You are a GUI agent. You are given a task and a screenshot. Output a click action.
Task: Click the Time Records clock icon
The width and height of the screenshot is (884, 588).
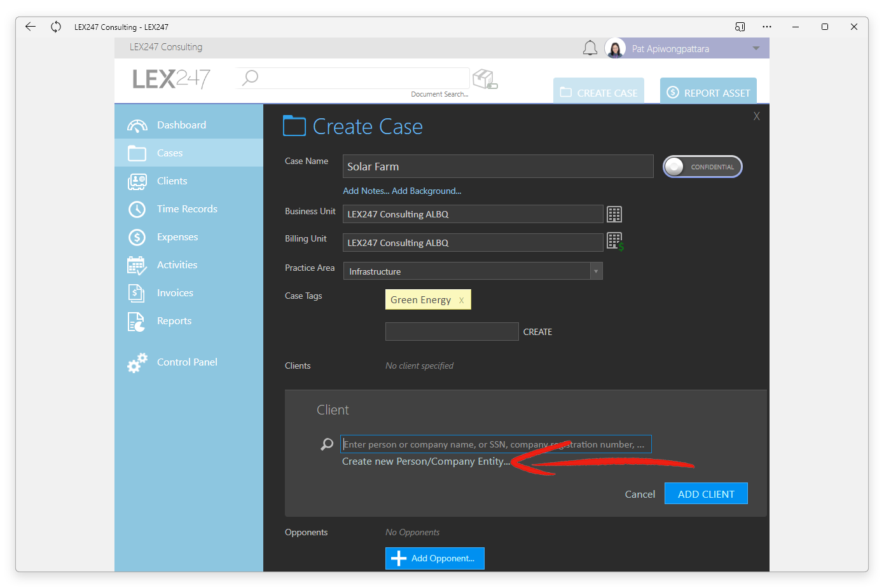click(x=137, y=209)
